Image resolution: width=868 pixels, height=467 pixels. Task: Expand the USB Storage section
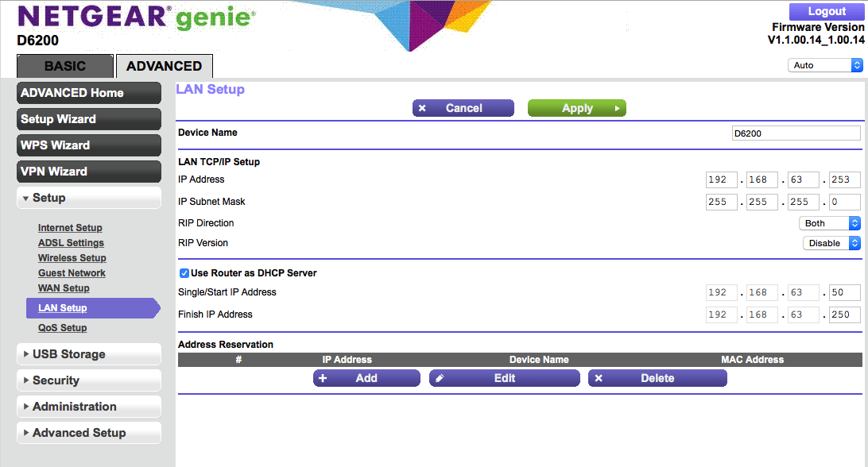coord(88,354)
